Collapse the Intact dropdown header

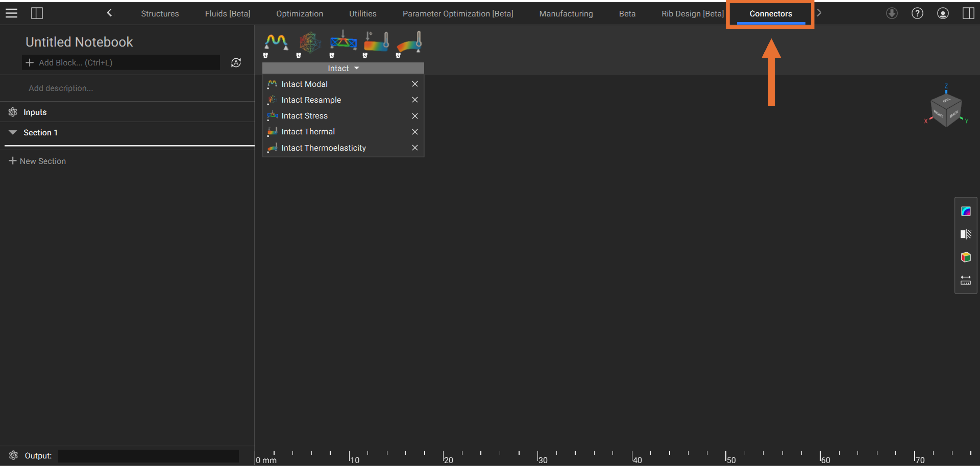343,68
